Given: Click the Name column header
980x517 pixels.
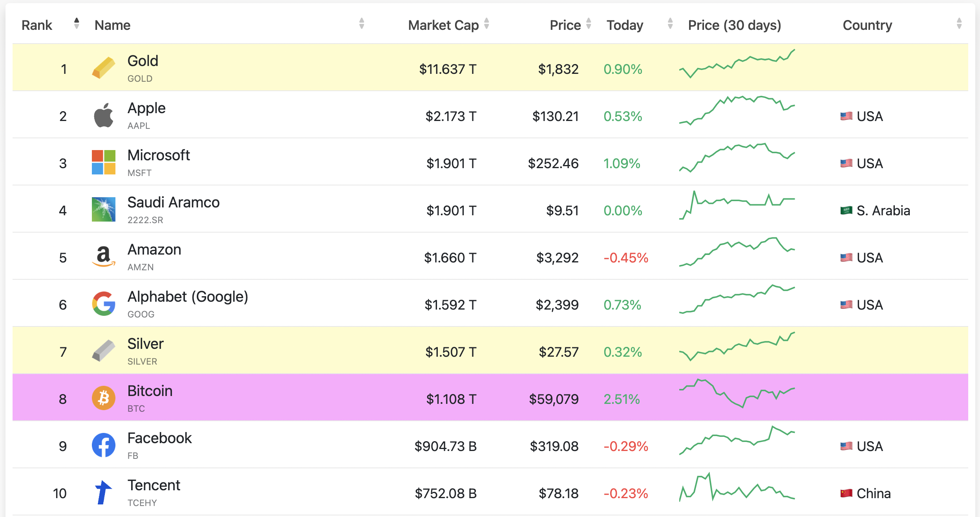Looking at the screenshot, I should [x=113, y=25].
